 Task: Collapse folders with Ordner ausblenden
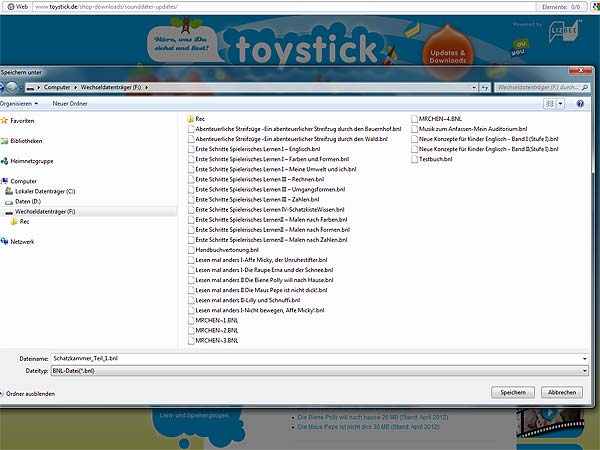[x=29, y=394]
